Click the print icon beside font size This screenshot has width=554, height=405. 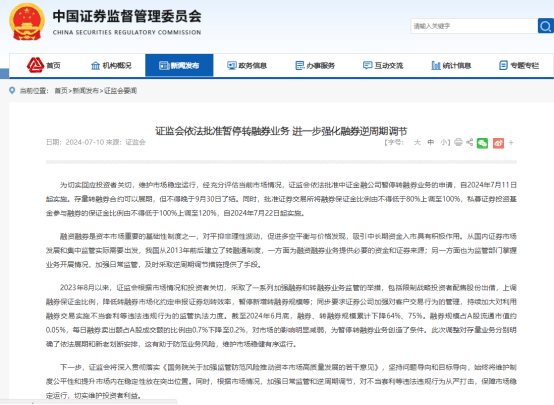click(458, 142)
